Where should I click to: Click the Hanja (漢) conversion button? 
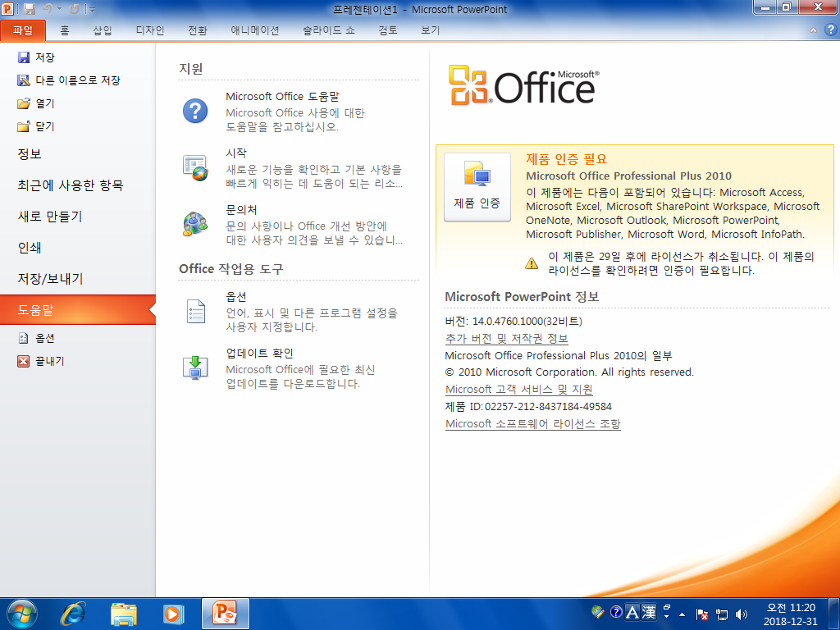[649, 612]
